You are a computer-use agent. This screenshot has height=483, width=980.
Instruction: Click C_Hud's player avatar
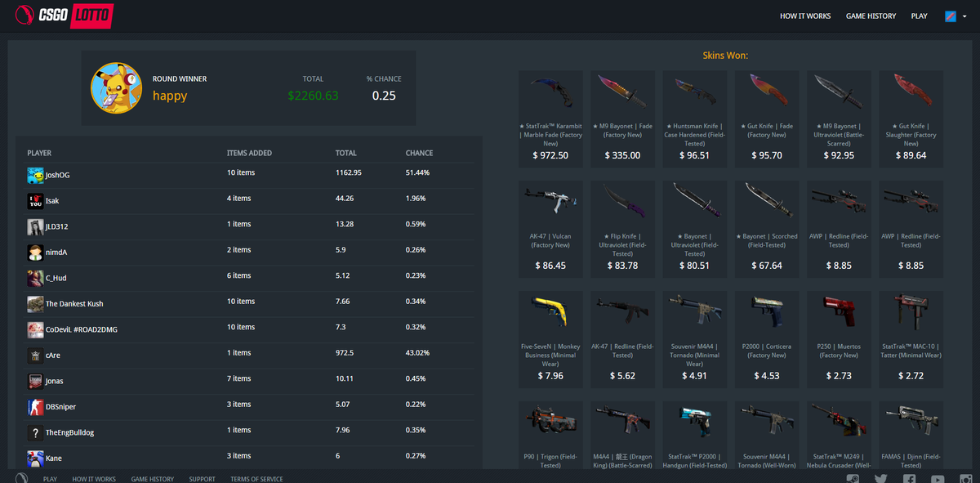coord(35,278)
